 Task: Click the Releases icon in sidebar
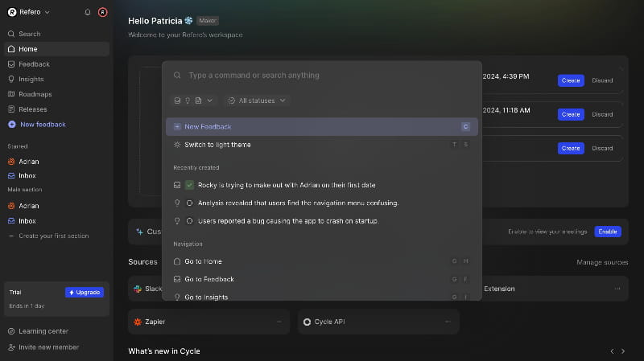(11, 109)
